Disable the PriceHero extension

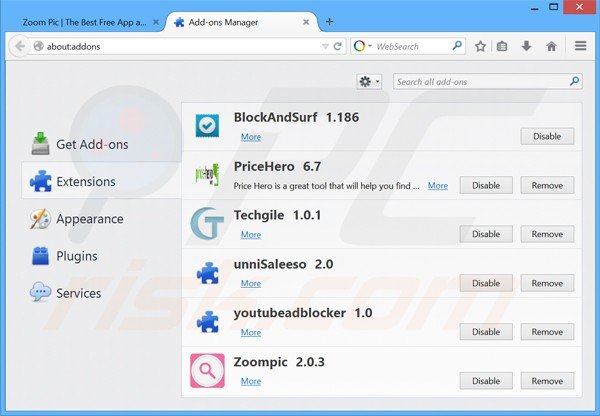tap(486, 185)
